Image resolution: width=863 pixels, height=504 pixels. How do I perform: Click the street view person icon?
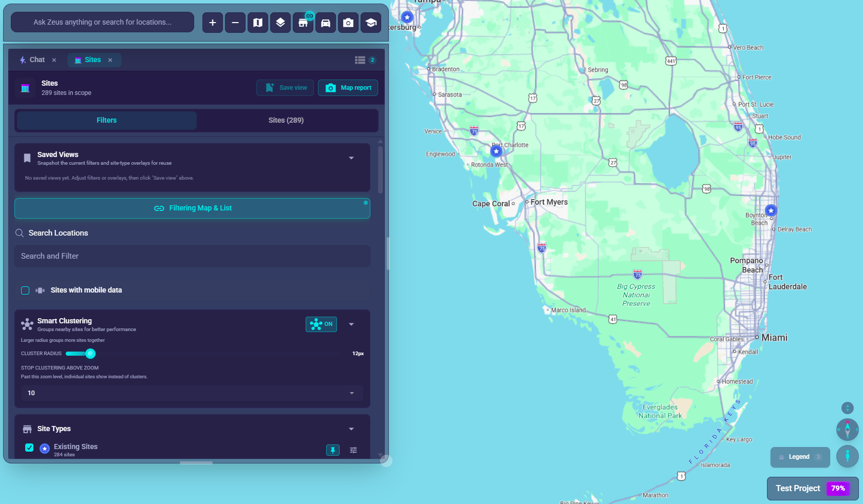click(848, 456)
